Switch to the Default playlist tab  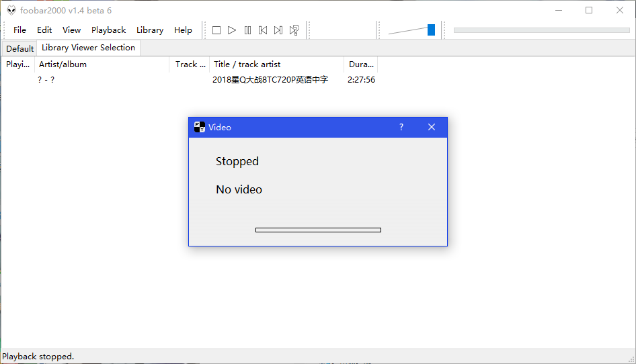(19, 48)
